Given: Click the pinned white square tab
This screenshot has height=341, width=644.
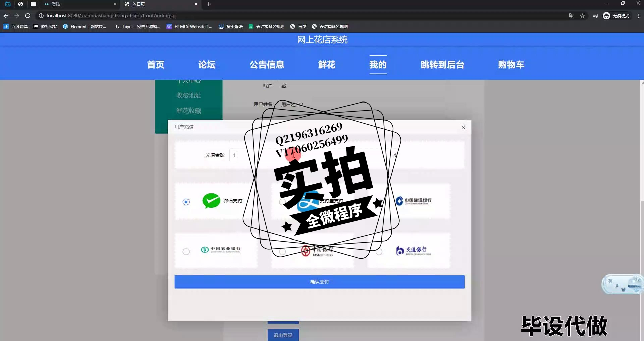Looking at the screenshot, I should coord(33,4).
